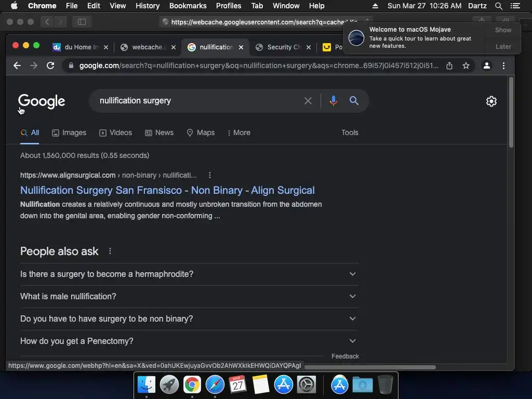This screenshot has height=399, width=532.
Task: Open Finder from the Dock
Action: [x=146, y=385]
